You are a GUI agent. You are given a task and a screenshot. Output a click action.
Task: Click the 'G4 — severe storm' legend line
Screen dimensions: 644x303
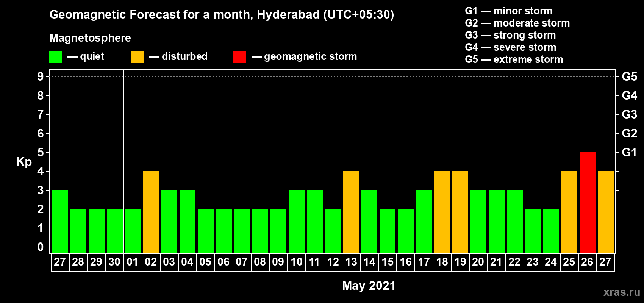510,47
